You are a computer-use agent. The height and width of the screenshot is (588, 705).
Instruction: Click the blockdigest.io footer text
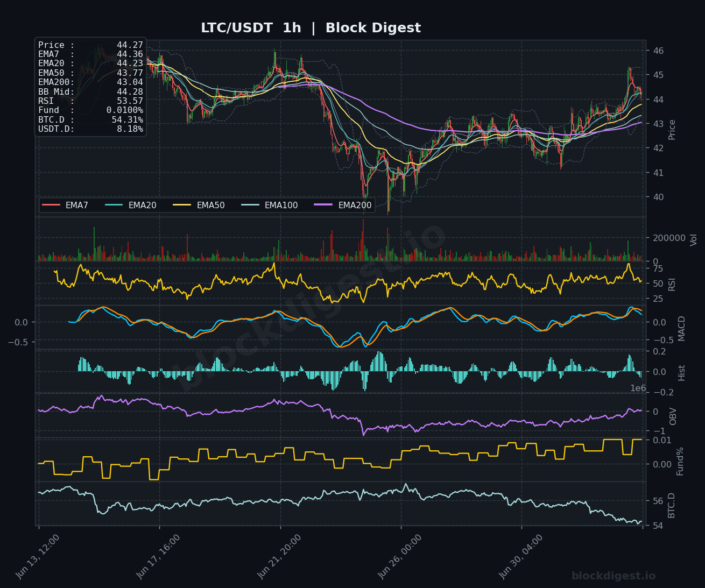tap(614, 576)
